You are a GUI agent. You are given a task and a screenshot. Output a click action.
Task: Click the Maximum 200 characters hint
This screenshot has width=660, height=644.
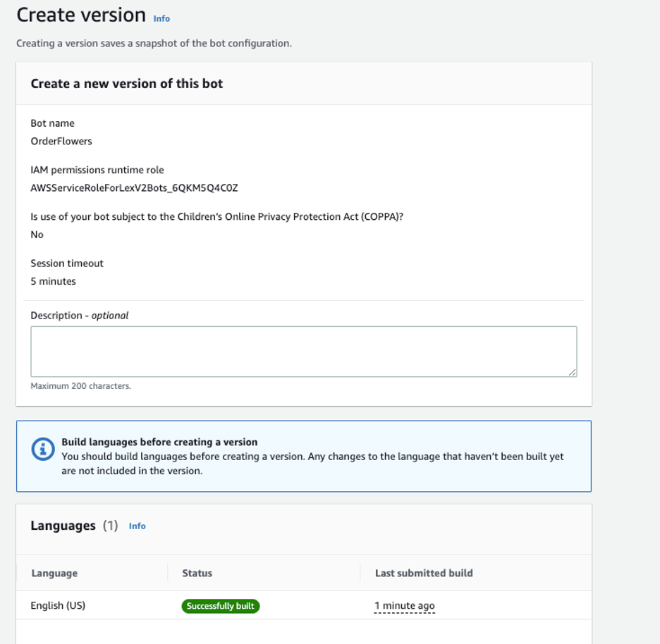pos(81,385)
